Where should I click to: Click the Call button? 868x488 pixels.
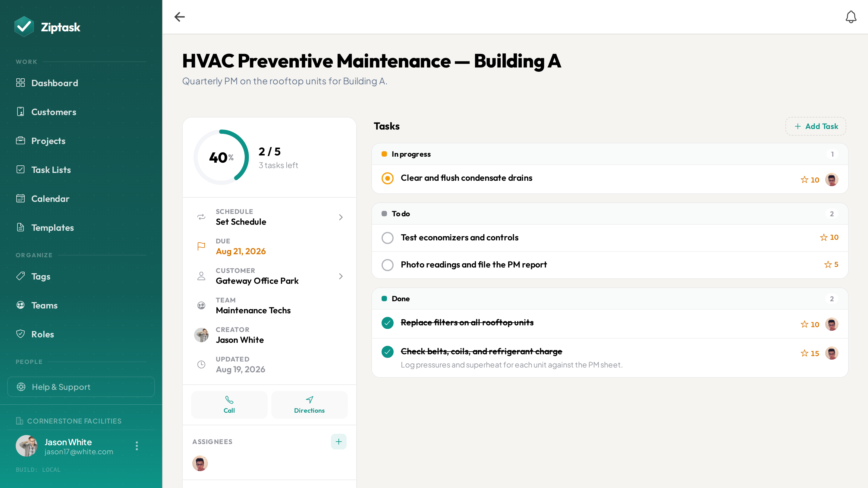[x=229, y=405]
